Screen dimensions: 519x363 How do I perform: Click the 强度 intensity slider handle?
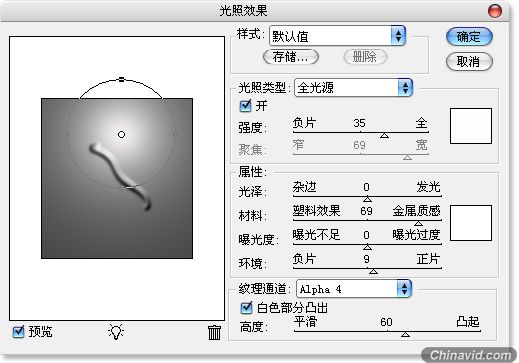pos(385,135)
